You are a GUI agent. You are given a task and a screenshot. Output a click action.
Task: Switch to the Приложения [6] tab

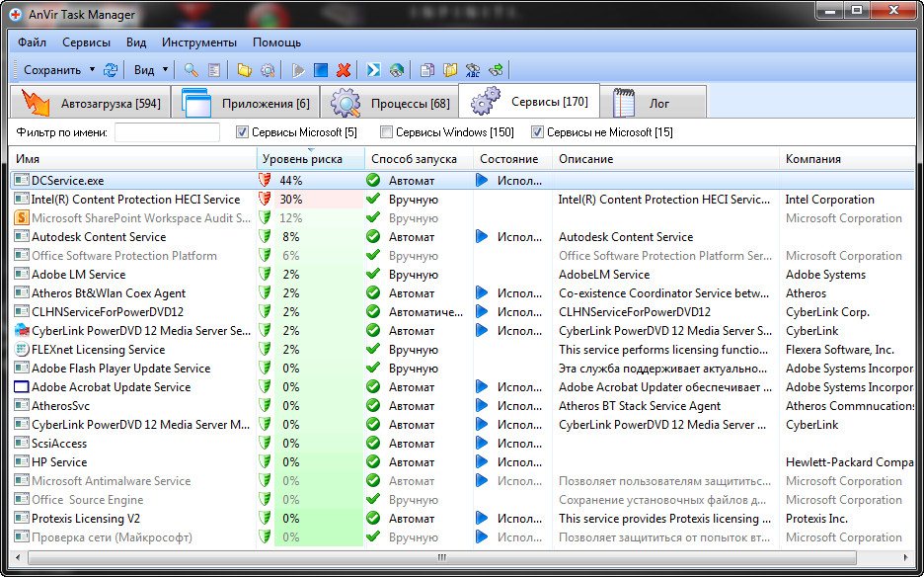pos(245,103)
